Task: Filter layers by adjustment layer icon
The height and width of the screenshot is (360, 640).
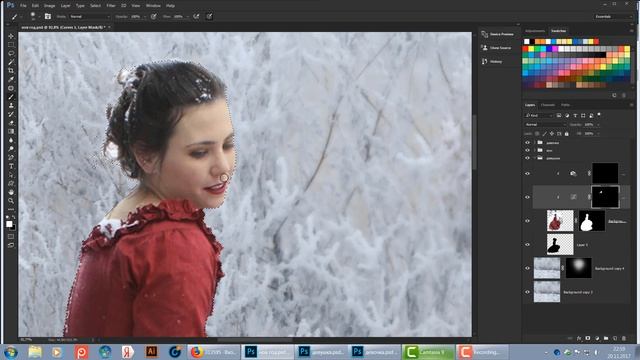Action: click(567, 116)
